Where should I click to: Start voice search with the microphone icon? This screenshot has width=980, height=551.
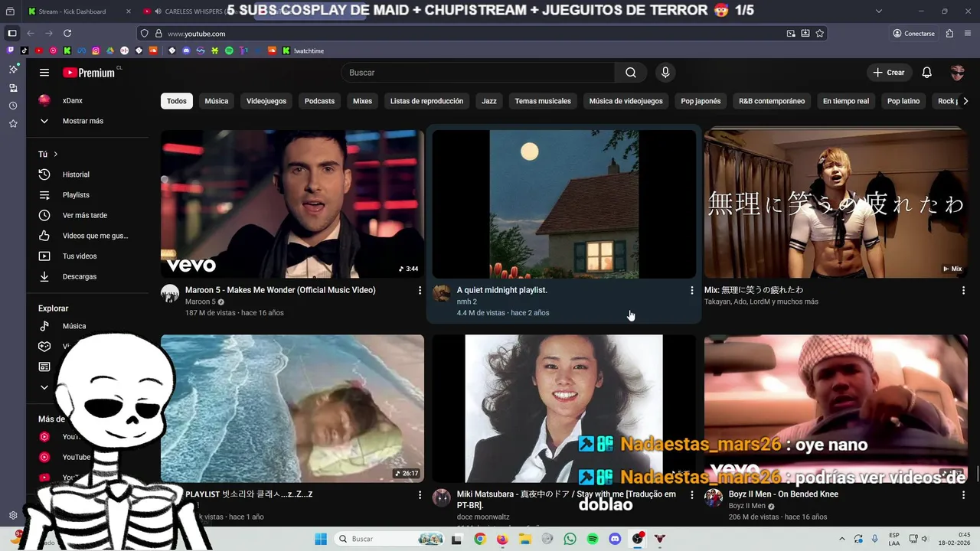click(x=665, y=73)
